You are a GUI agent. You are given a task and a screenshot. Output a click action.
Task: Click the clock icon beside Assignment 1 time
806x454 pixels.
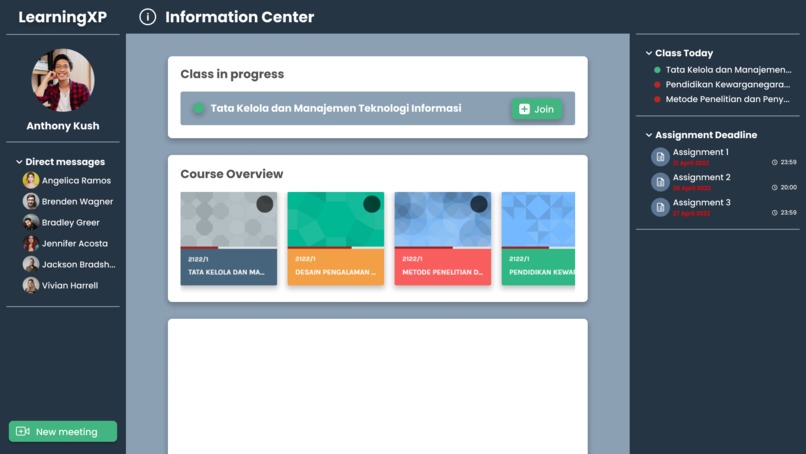(x=774, y=162)
